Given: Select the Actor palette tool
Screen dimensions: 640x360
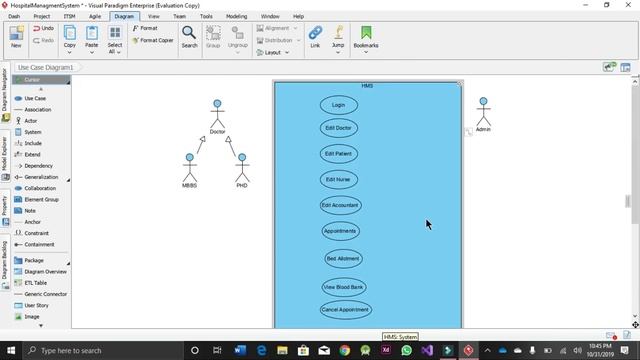Looking at the screenshot, I should (26, 121).
